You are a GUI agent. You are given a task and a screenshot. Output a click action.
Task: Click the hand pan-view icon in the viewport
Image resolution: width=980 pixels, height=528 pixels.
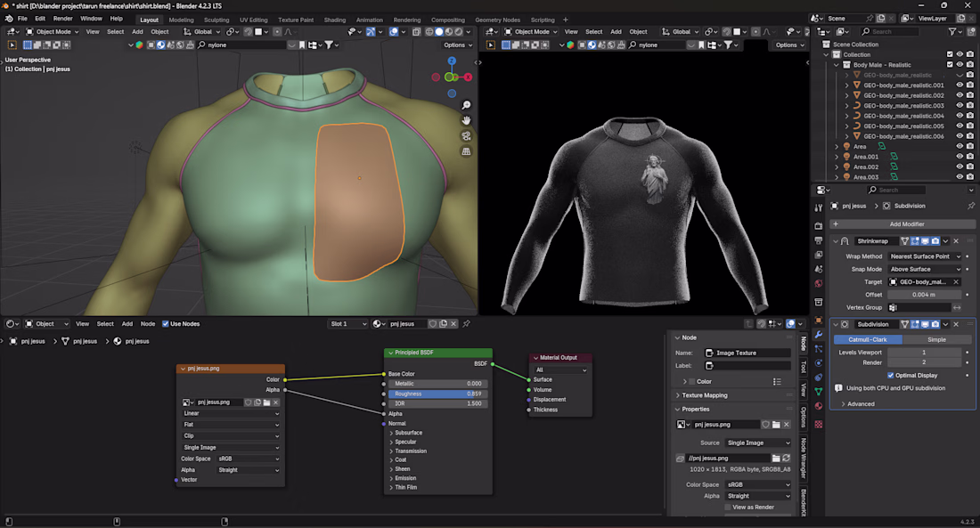point(466,120)
